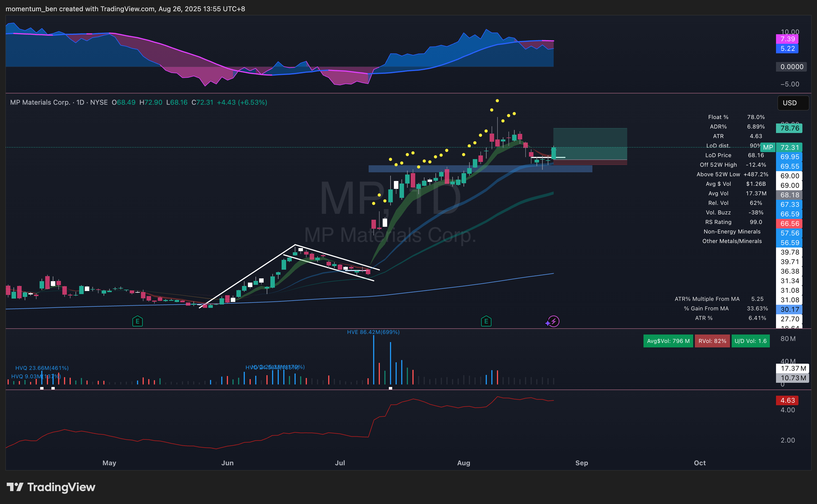Click the MP Materials Corp. symbol title
Image resolution: width=817 pixels, height=504 pixels.
[40, 102]
